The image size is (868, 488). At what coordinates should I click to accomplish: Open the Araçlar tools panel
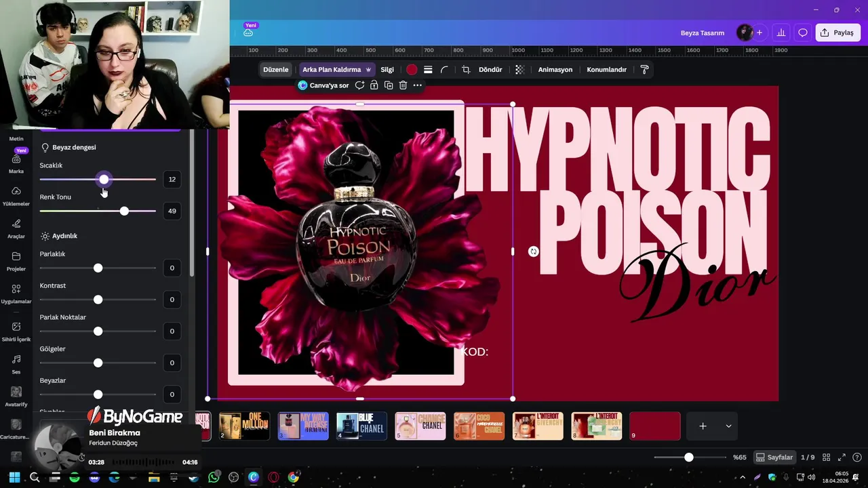tap(16, 229)
